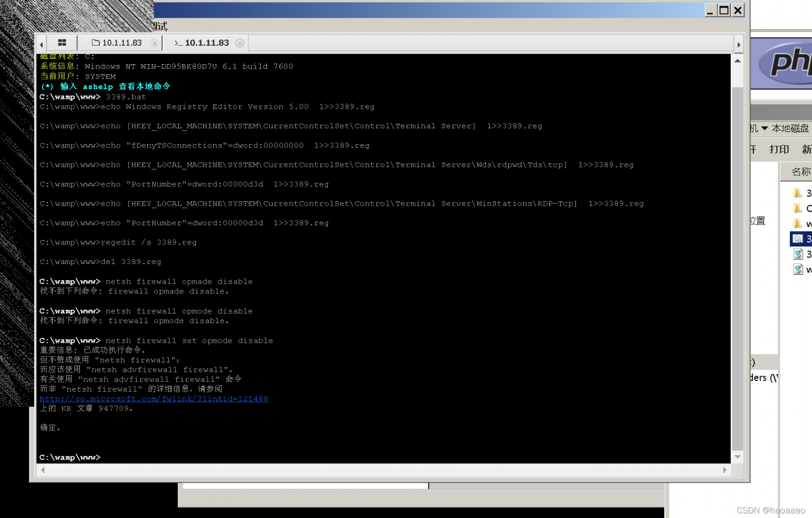
Task: Click 'netsh firewall opmade disable' command
Action: coord(179,281)
